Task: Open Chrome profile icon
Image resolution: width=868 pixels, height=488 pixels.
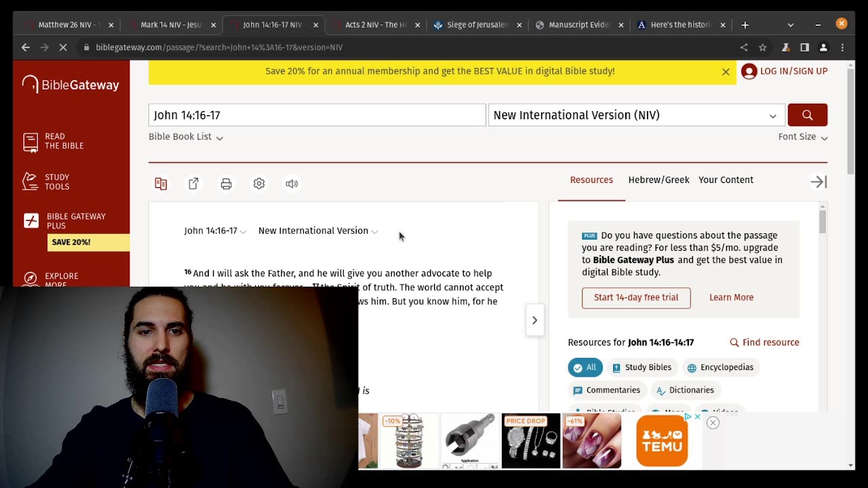Action: pyautogui.click(x=823, y=47)
